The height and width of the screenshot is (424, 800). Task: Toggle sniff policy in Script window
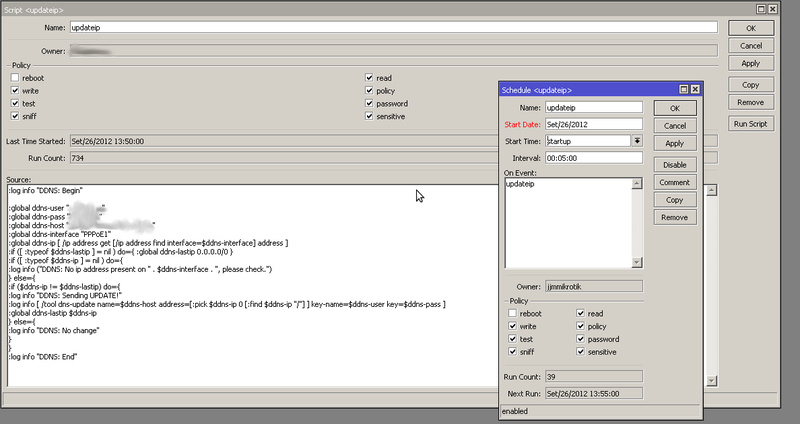[x=15, y=116]
